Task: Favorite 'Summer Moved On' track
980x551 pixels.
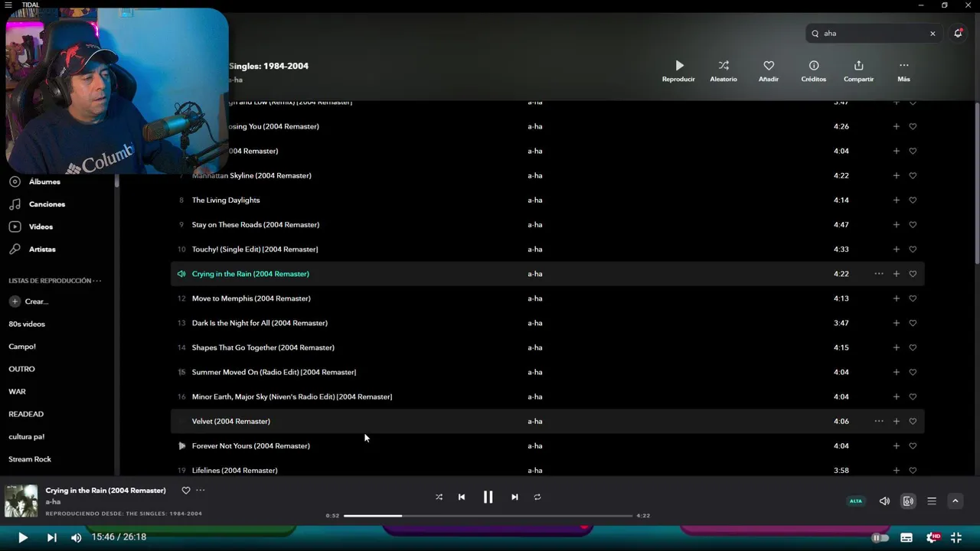Action: (913, 372)
